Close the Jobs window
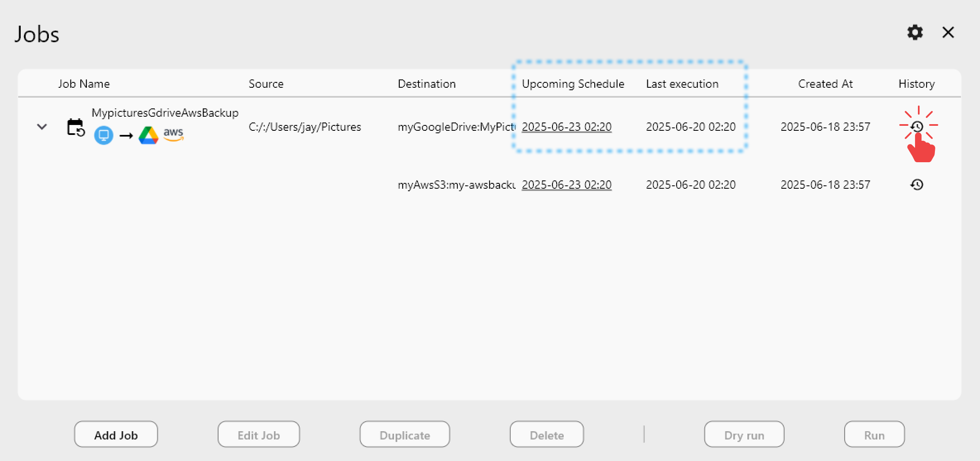The height and width of the screenshot is (461, 980). (x=948, y=32)
